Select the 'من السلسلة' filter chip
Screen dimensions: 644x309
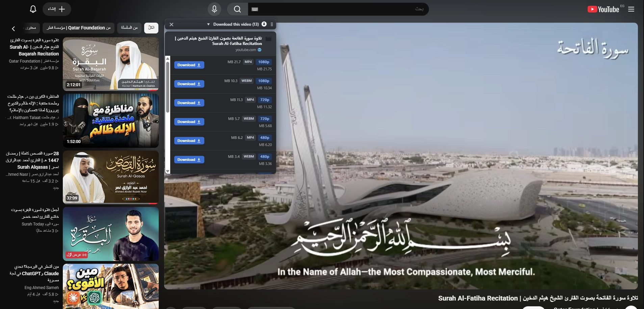point(129,28)
